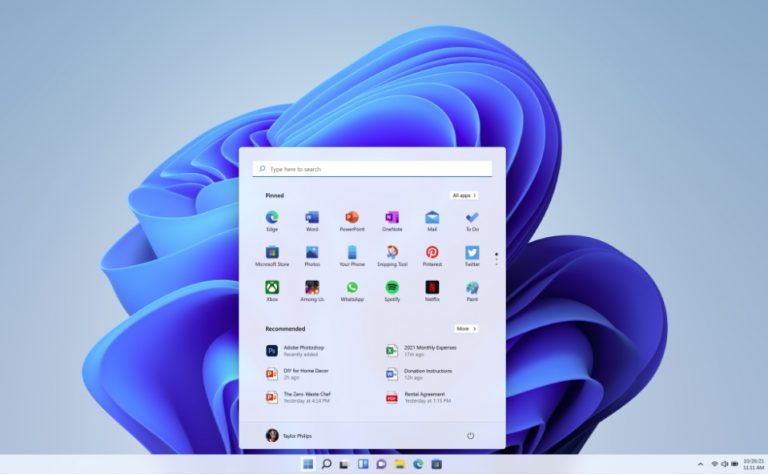Launch Word from the pinned apps

[x=312, y=218]
